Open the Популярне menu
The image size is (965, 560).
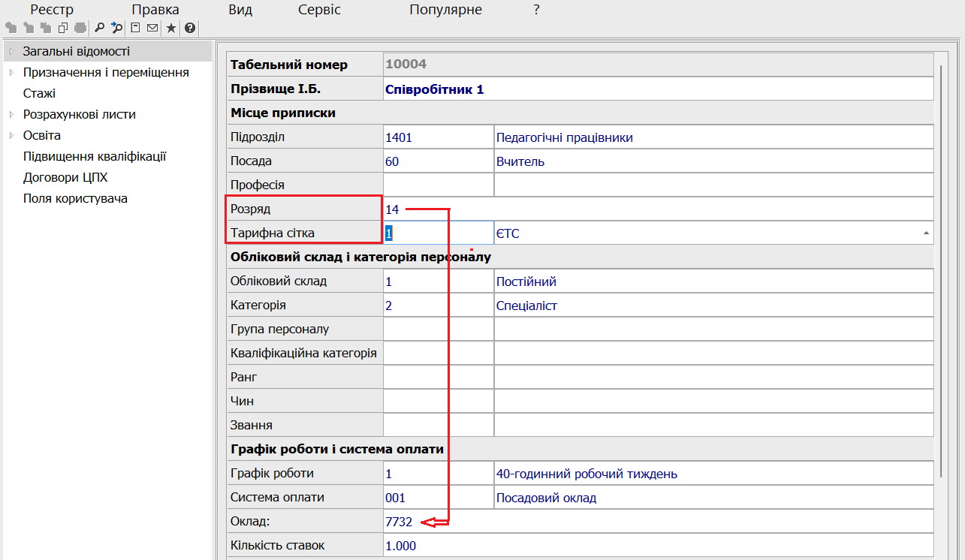pos(446,10)
